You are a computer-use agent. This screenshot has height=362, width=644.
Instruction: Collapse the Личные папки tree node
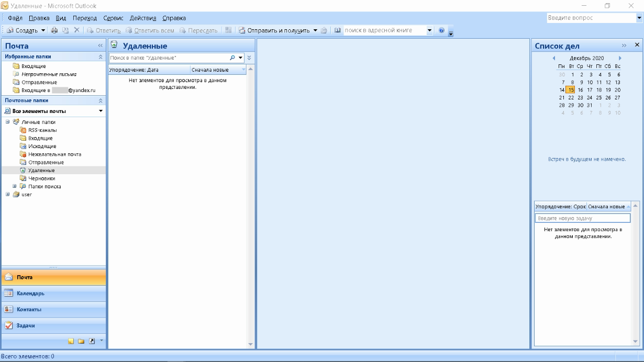tap(8, 122)
